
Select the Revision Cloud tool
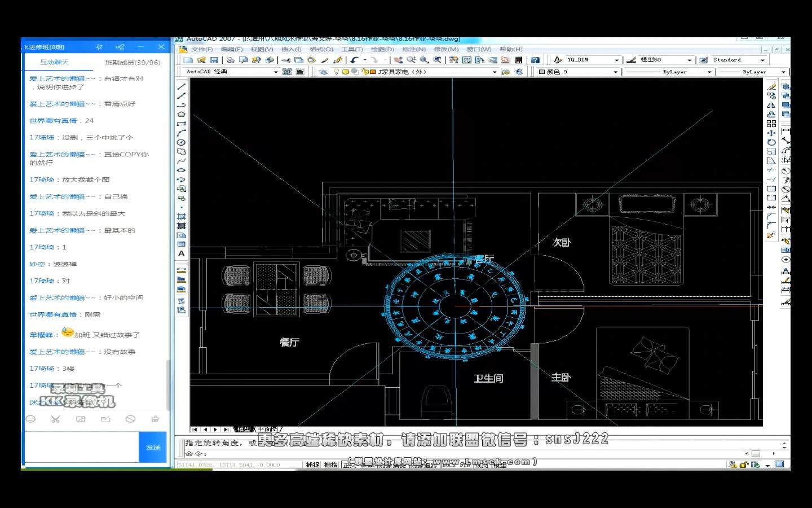[x=182, y=151]
